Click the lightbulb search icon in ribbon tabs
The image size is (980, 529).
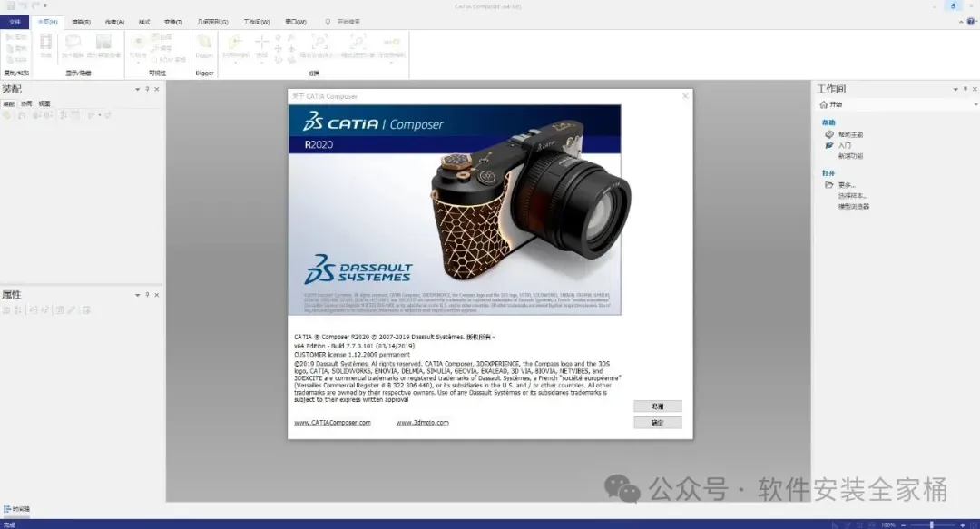[x=328, y=22]
